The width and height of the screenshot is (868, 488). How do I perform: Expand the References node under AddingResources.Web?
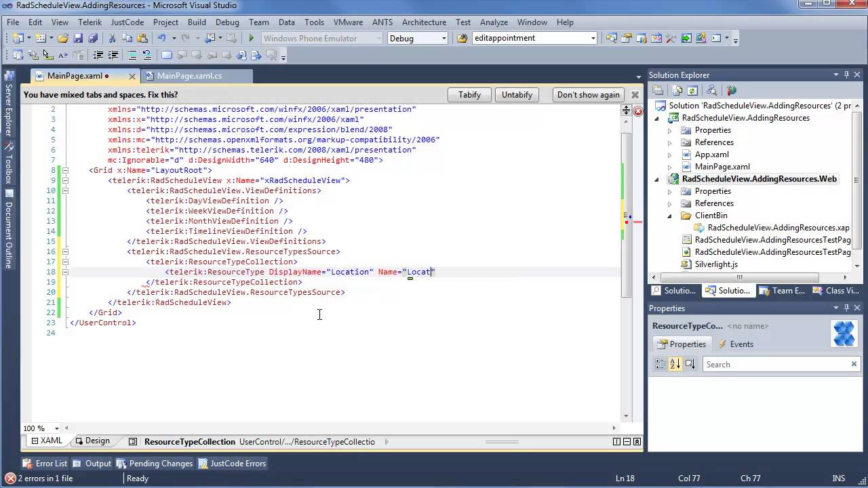(670, 203)
